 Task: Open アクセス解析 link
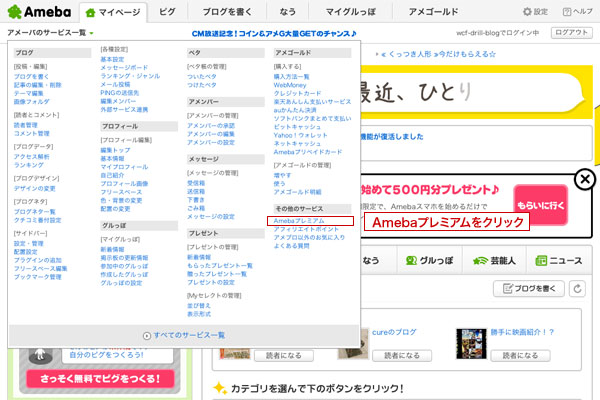pos(32,157)
